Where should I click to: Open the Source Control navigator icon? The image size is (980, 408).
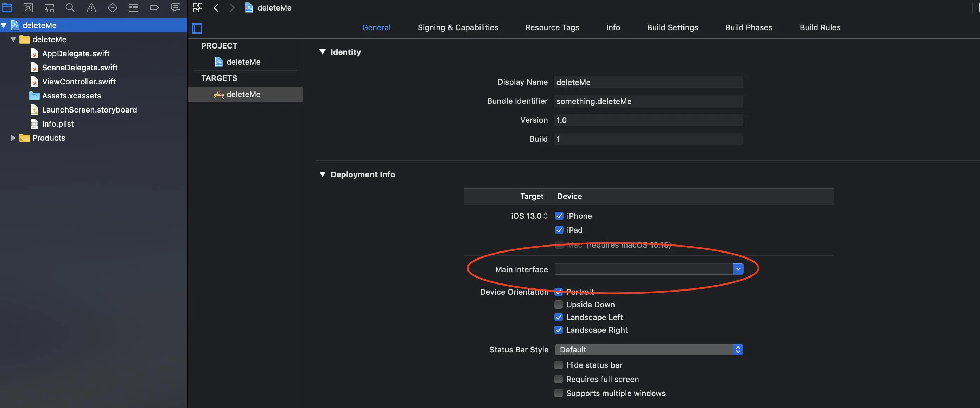pos(28,7)
